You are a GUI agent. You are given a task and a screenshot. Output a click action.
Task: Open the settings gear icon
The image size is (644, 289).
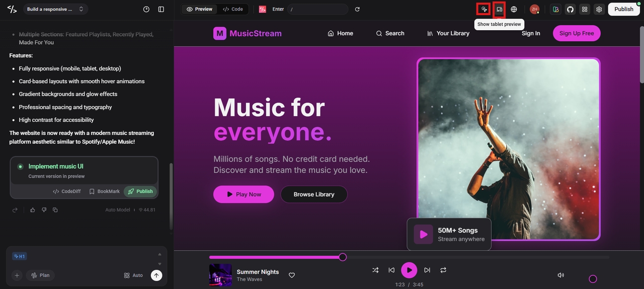pos(599,9)
